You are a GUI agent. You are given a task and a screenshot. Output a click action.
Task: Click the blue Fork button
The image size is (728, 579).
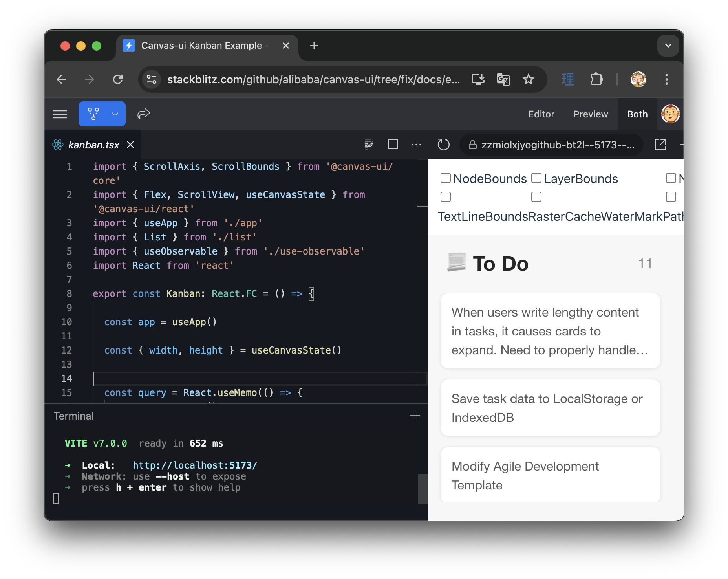[93, 114]
